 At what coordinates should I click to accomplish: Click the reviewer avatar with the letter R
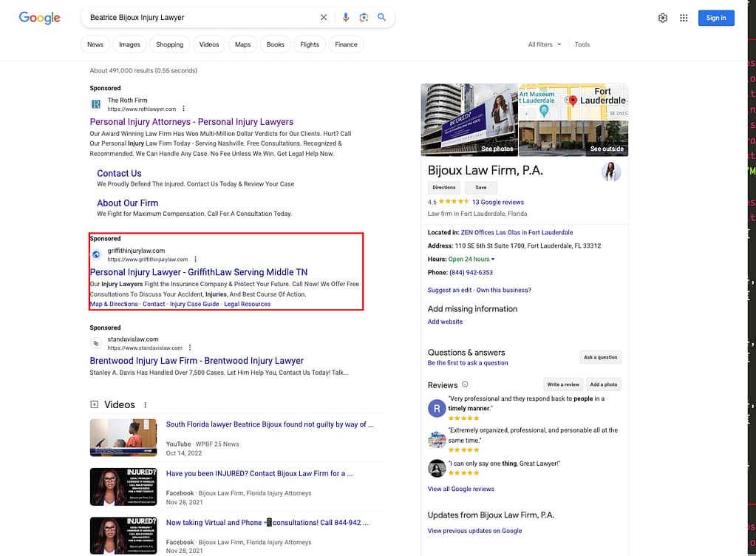[437, 408]
